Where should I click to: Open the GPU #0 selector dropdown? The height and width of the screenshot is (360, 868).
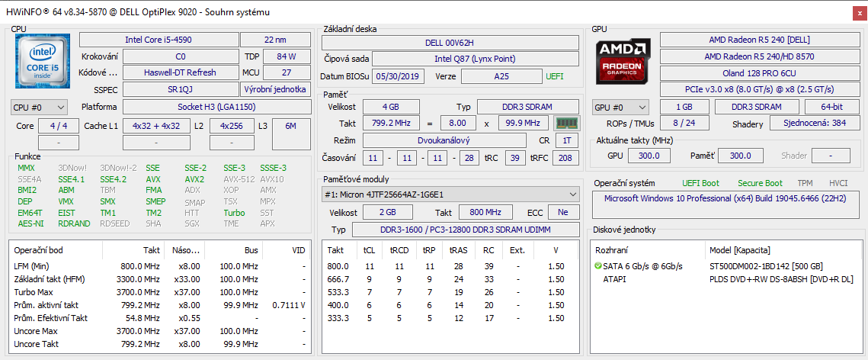pos(620,108)
